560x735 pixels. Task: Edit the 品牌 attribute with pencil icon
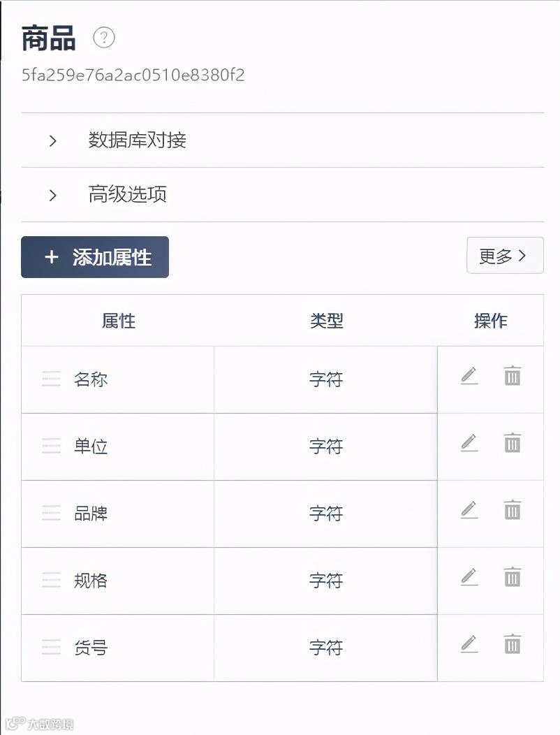pos(469,510)
